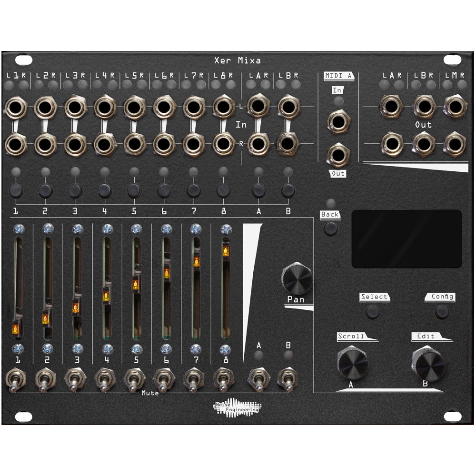Push the channel 1 select button
Screen dimensions: 476x476
tap(16, 191)
